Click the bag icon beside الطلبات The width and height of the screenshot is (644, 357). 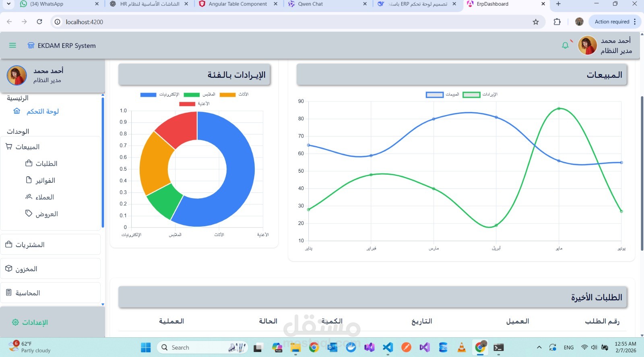pos(29,163)
